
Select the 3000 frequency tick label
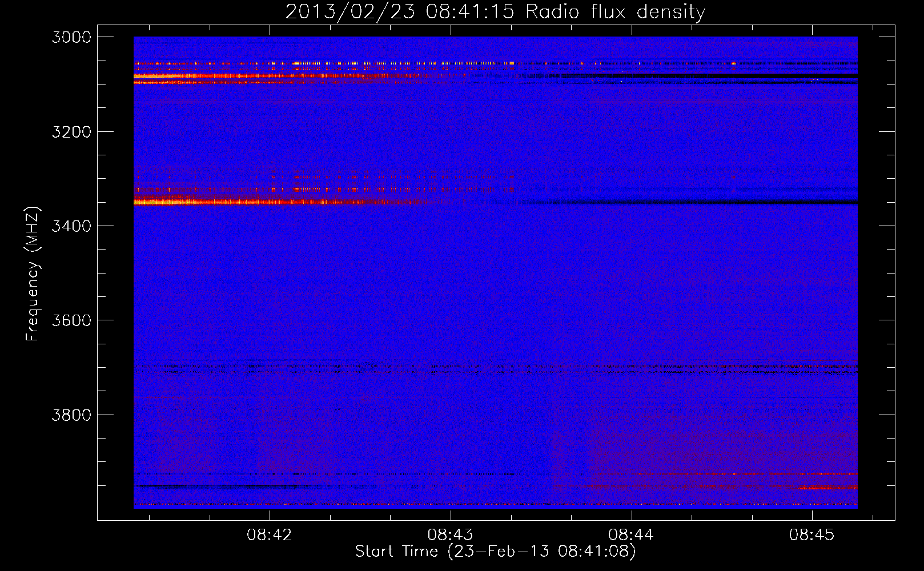(71, 37)
